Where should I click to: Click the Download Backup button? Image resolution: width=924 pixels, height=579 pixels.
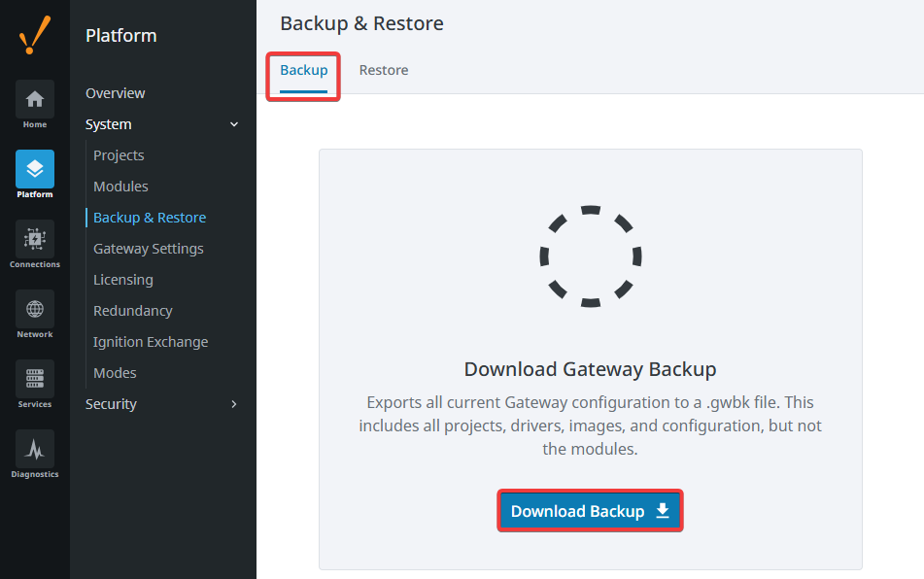pyautogui.click(x=590, y=511)
